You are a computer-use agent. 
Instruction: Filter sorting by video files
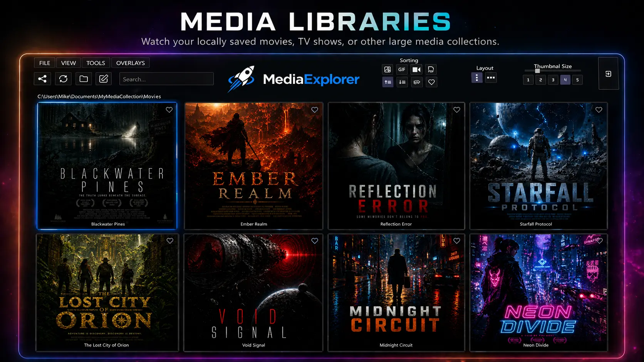pos(416,70)
